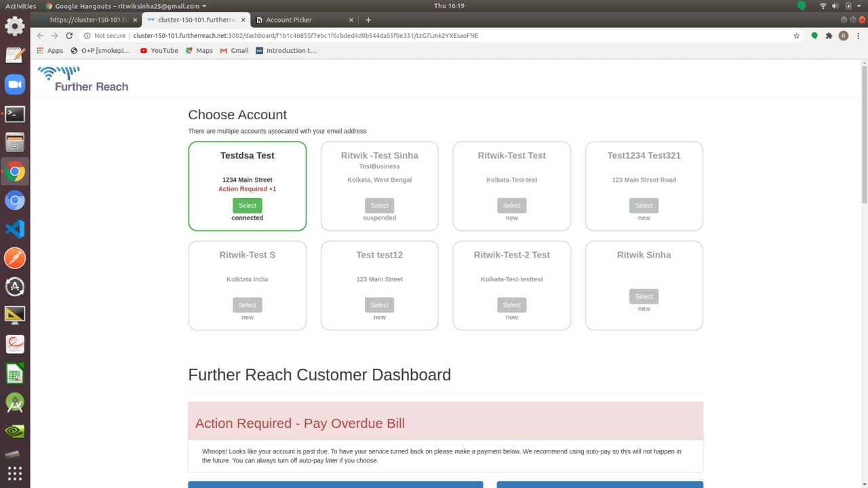
Task: Select the Ritwik -Test Sinha account
Action: (x=379, y=205)
